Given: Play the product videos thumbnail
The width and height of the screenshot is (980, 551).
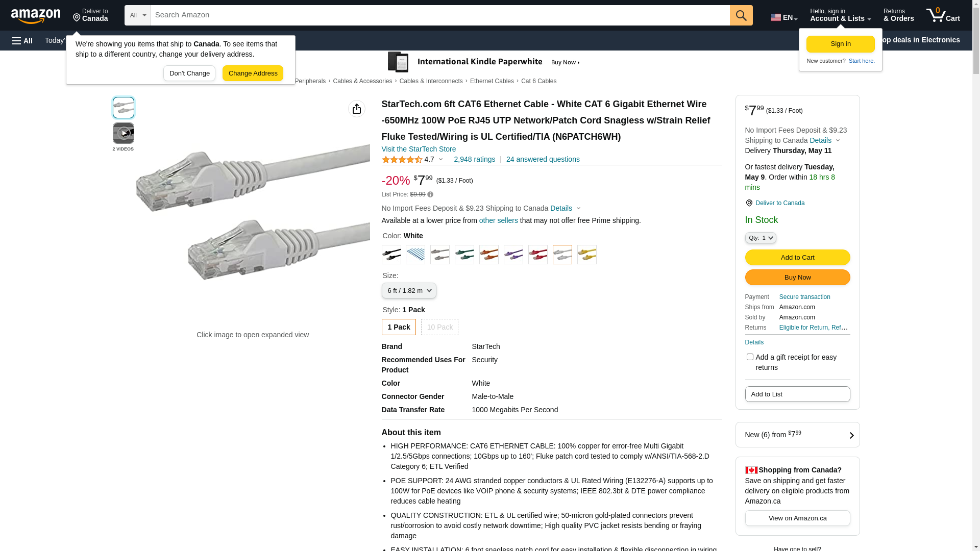Looking at the screenshot, I should click(x=124, y=134).
